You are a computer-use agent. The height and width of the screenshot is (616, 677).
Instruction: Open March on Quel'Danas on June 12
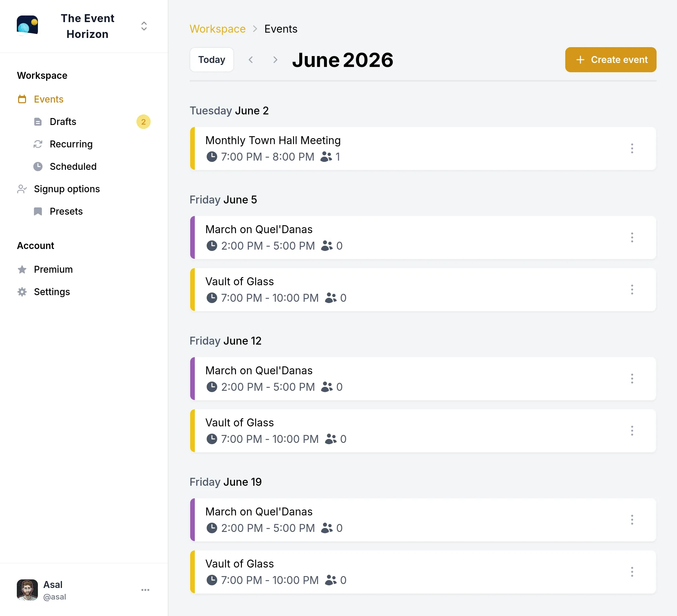click(x=423, y=379)
